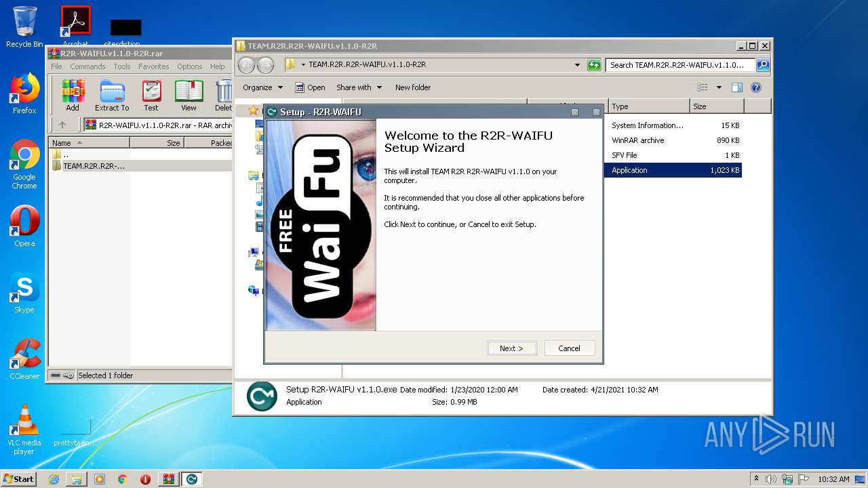Sort by Name column in WinRAR

(89, 143)
